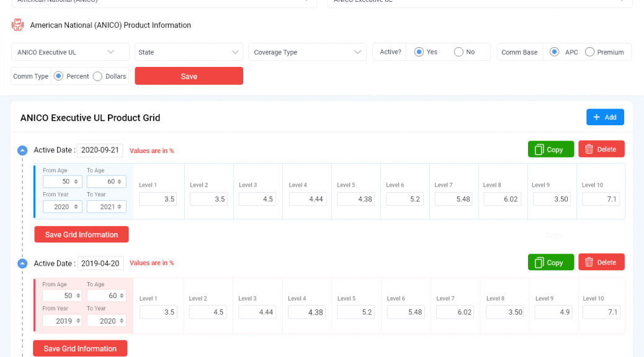Edit Level 2 value 4.5 in 2019-04-20 grid

tap(208, 312)
